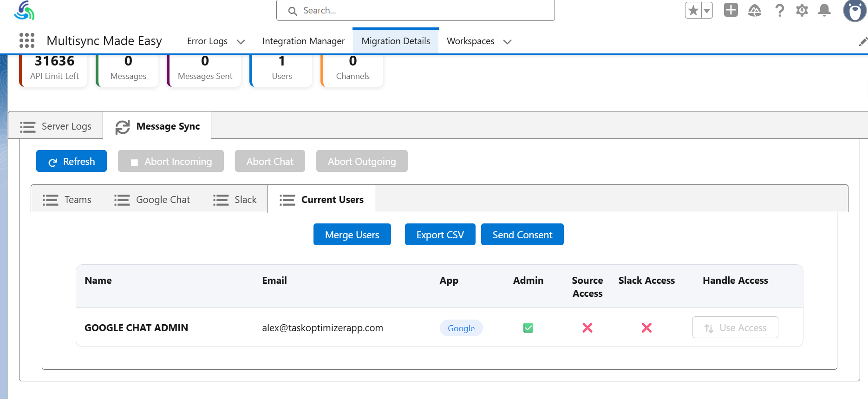Open the Integration Manager tab
Screen dimensions: 868x399
[303, 41]
